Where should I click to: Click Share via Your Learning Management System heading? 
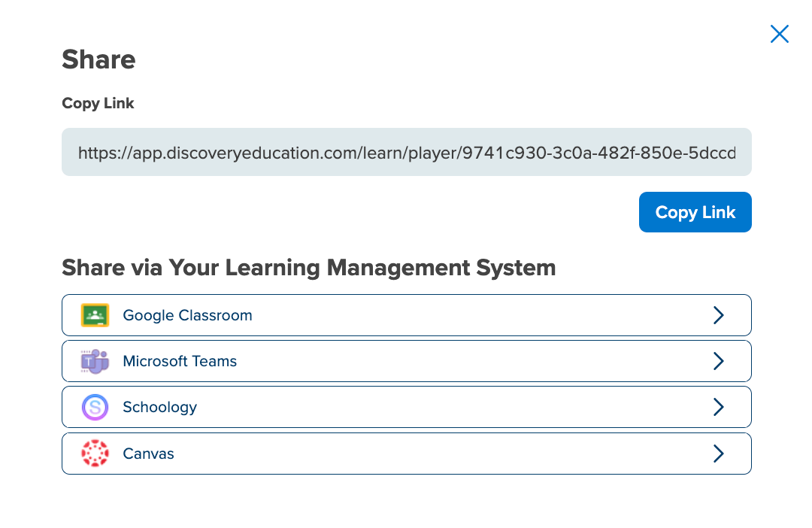point(309,269)
